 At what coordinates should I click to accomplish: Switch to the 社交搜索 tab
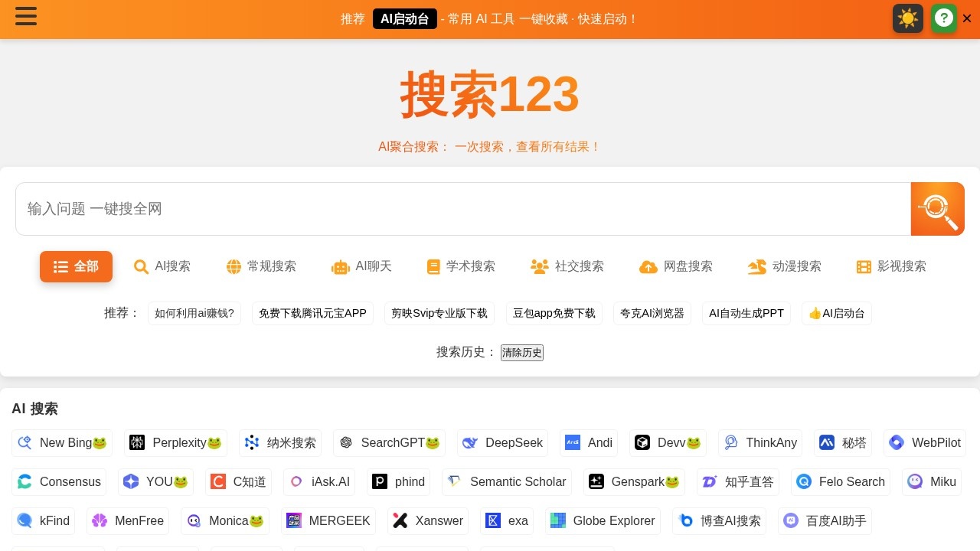pyautogui.click(x=567, y=266)
